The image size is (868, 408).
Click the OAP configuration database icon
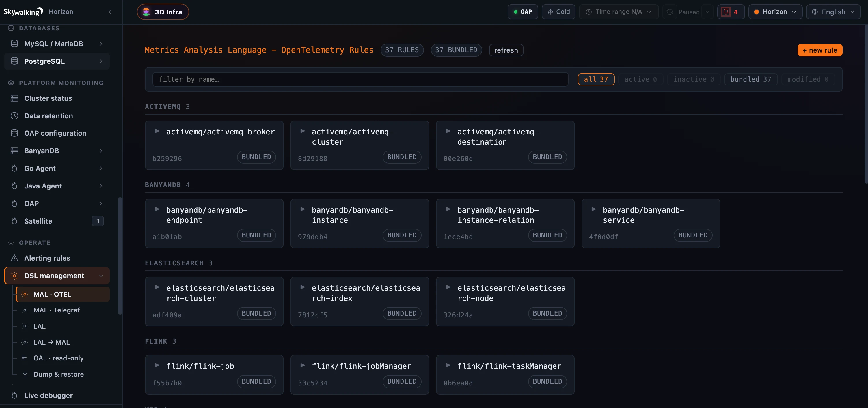point(14,133)
